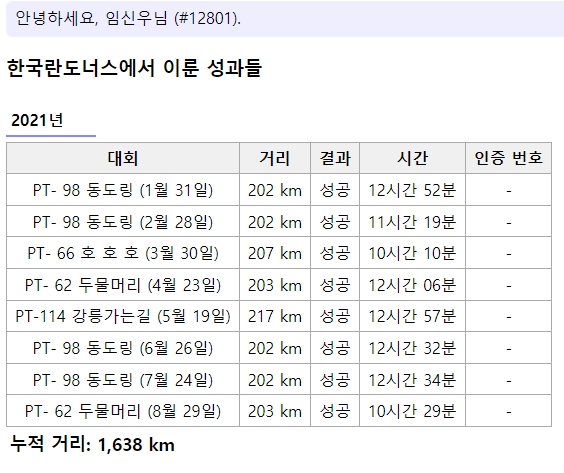The height and width of the screenshot is (473, 564).
Task: Select event PT- 62 두물머리 (4월 23일)
Action: click(123, 285)
